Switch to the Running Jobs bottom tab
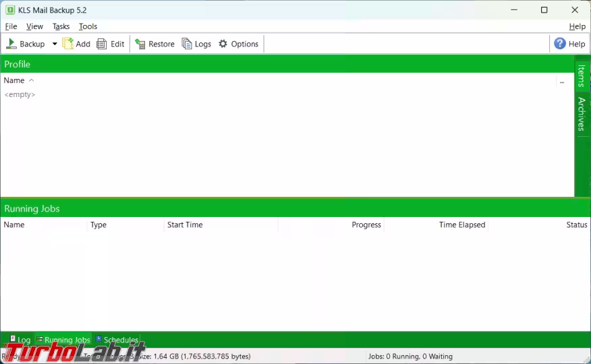The height and width of the screenshot is (364, 591). pos(63,340)
